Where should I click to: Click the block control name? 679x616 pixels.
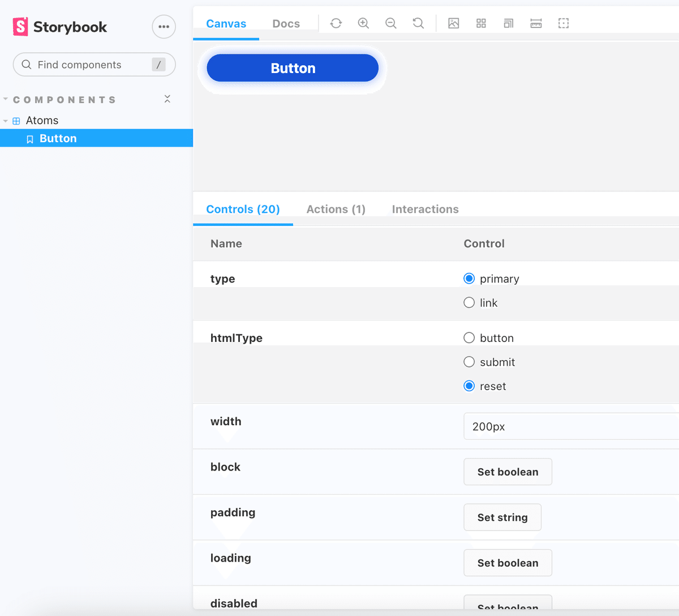(x=225, y=467)
